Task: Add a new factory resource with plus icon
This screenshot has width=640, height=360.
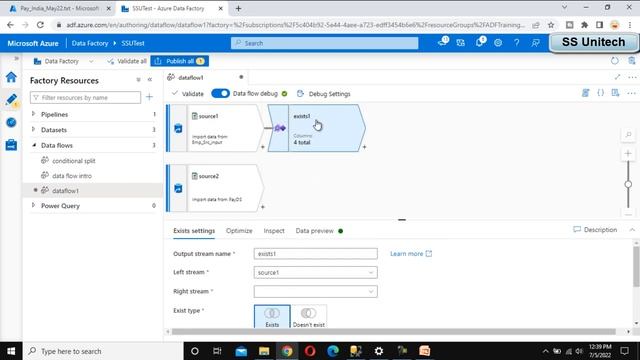Action: pyautogui.click(x=149, y=97)
